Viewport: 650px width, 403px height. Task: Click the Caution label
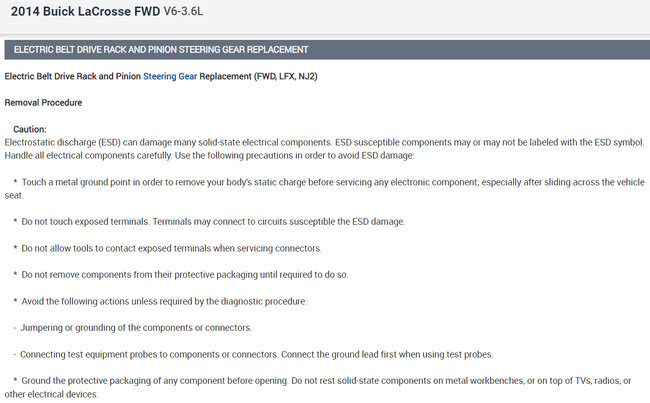click(30, 129)
